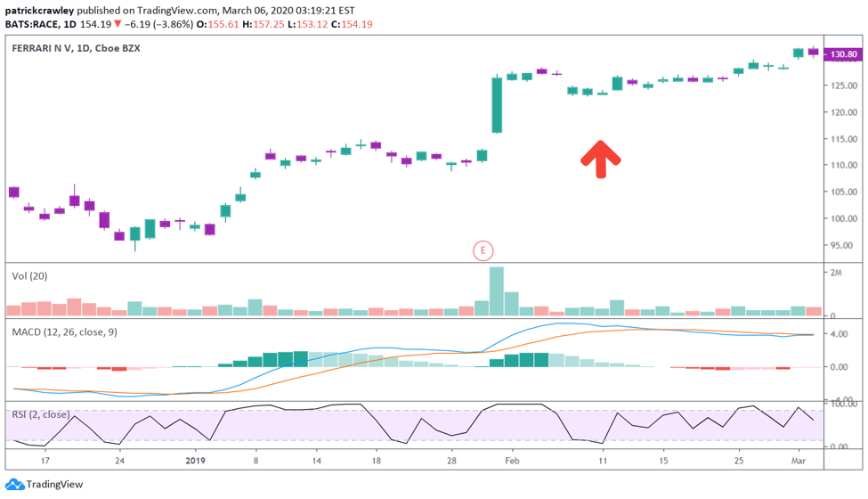
Task: Open the patrickcrawley author name
Action: tap(39, 11)
